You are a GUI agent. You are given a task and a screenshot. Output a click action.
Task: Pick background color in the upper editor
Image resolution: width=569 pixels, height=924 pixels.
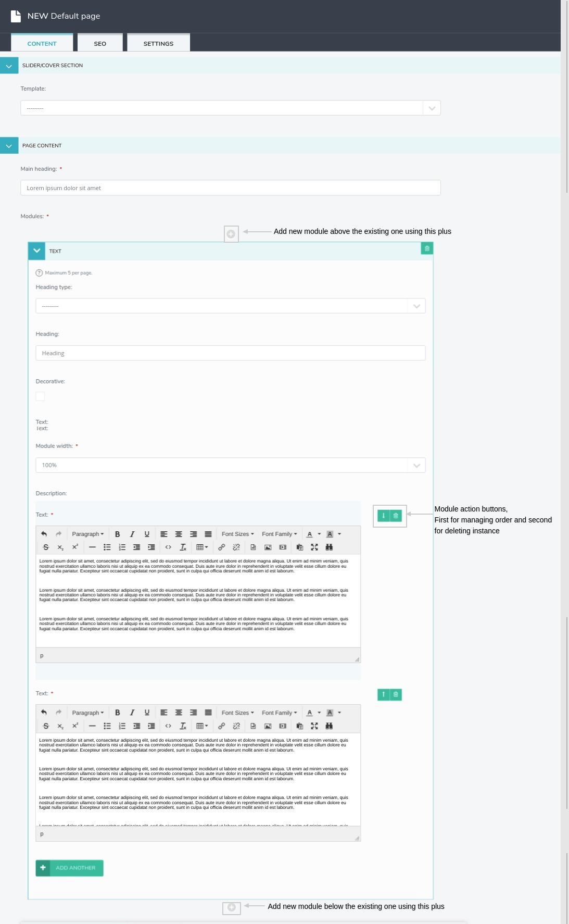click(330, 534)
